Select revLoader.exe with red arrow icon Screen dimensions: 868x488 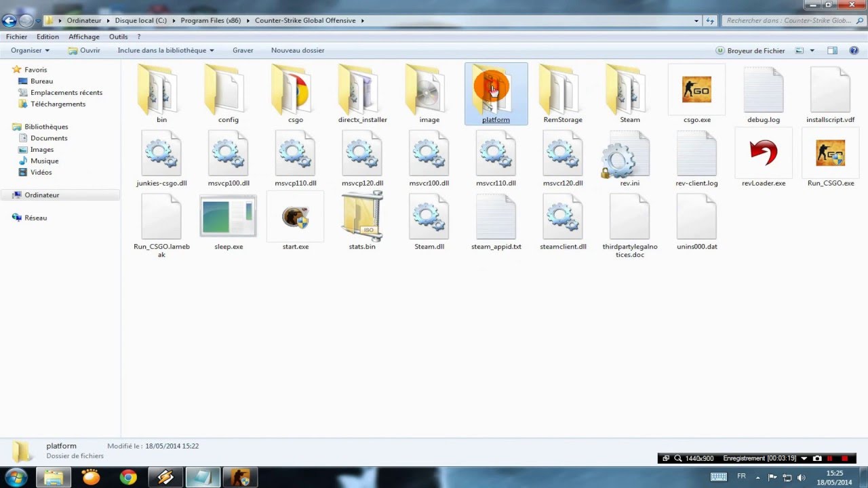pyautogui.click(x=764, y=158)
